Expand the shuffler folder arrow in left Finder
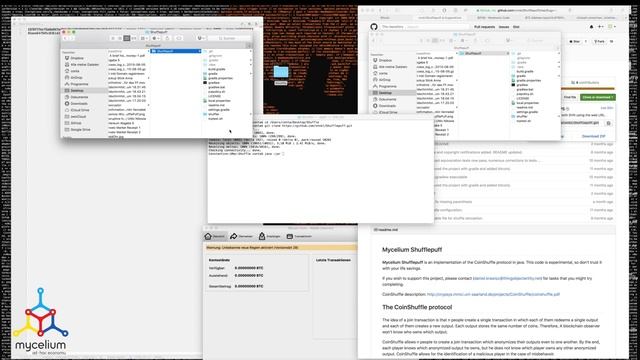640x360 pixels. 251,114
